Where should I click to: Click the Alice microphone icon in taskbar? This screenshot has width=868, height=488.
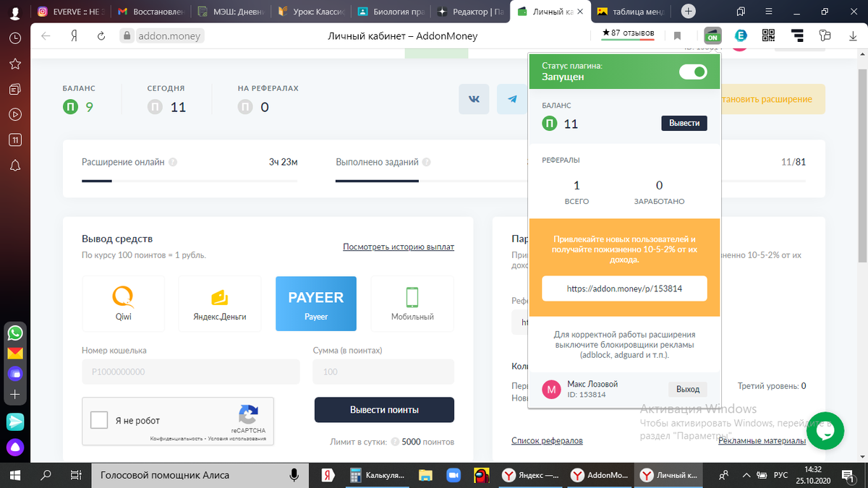coord(294,475)
